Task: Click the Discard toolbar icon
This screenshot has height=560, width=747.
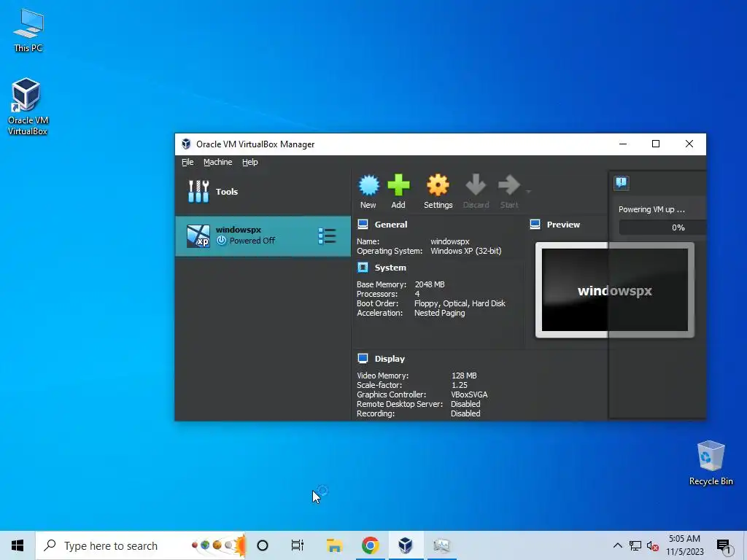Action: [x=476, y=184]
